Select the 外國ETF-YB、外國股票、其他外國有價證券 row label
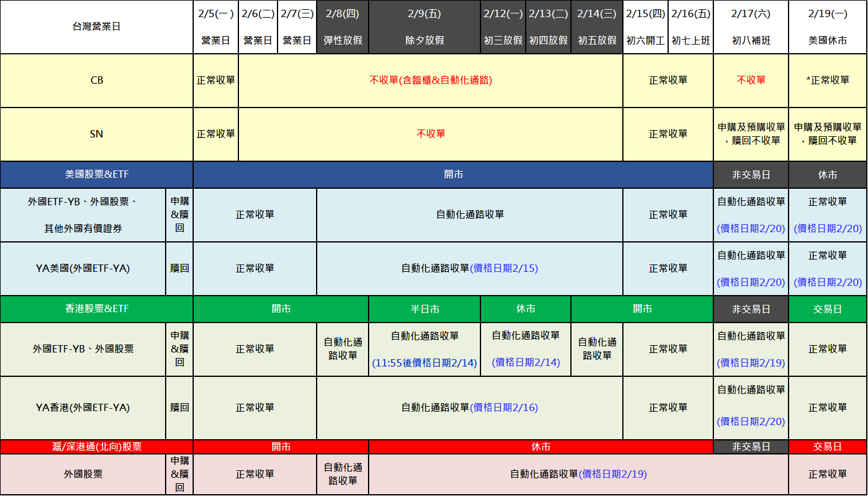 (x=83, y=215)
